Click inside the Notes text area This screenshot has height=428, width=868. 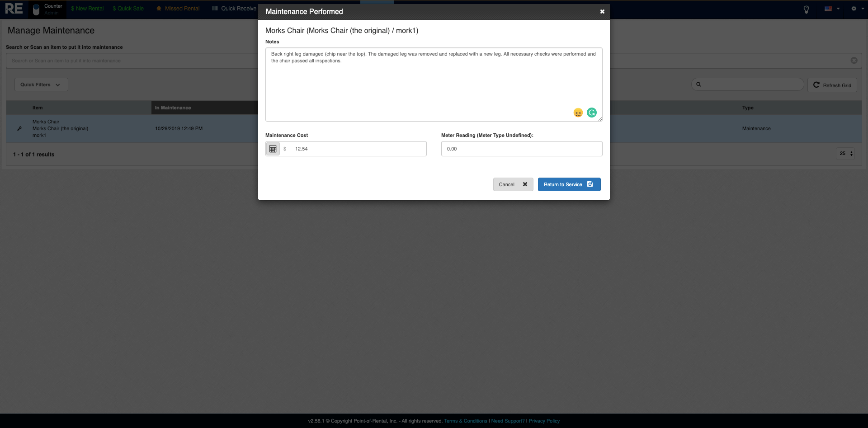[x=434, y=85]
